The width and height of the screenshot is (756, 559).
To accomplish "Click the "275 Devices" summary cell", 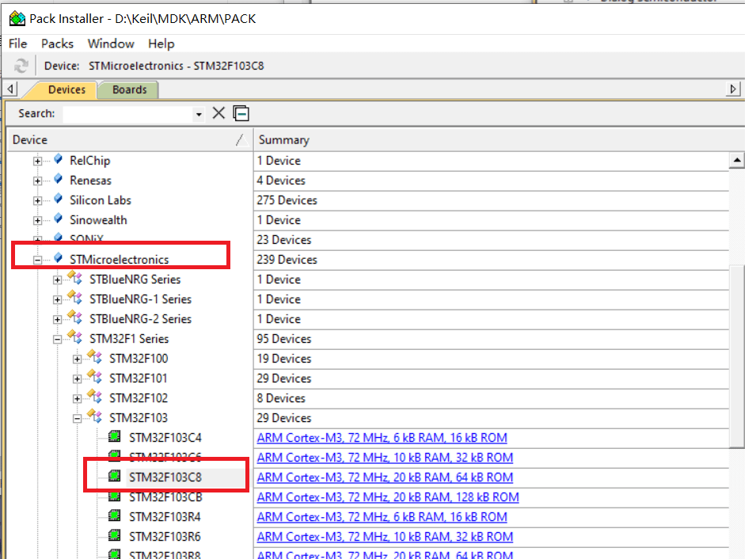I will point(287,200).
